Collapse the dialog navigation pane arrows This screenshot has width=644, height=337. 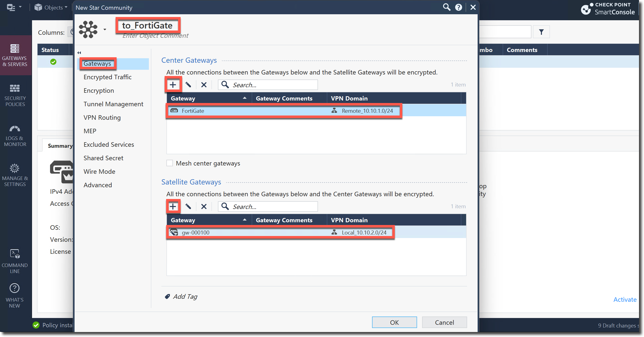point(79,53)
